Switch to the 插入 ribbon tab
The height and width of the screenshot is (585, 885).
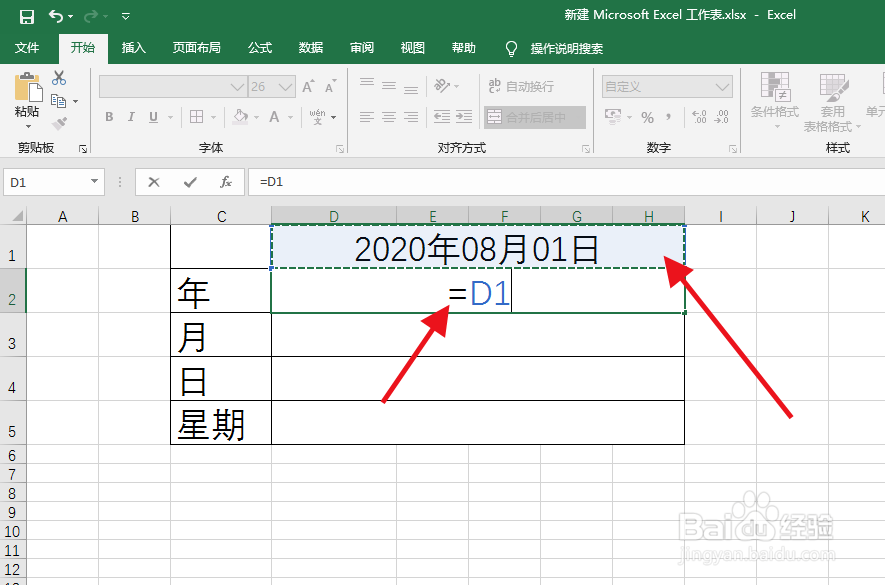[x=133, y=47]
